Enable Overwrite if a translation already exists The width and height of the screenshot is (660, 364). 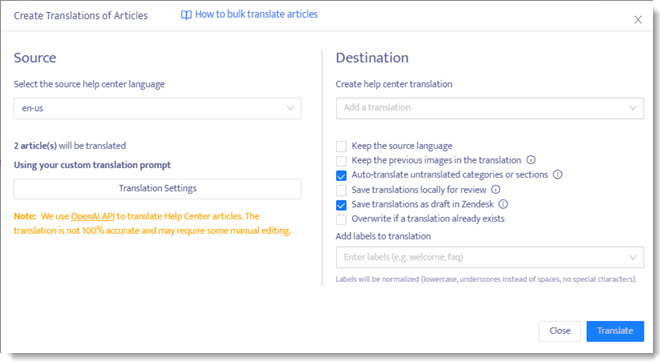click(x=341, y=219)
